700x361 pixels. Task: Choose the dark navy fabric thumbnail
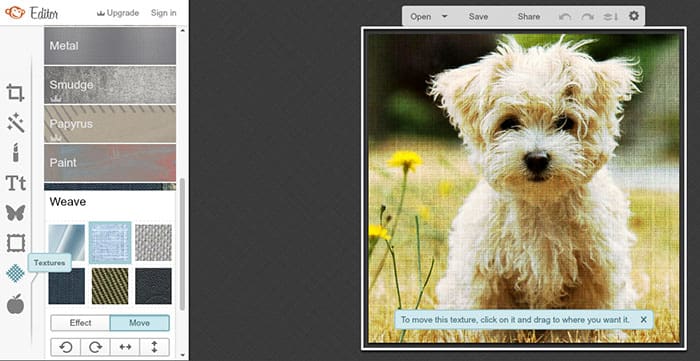[67, 286]
